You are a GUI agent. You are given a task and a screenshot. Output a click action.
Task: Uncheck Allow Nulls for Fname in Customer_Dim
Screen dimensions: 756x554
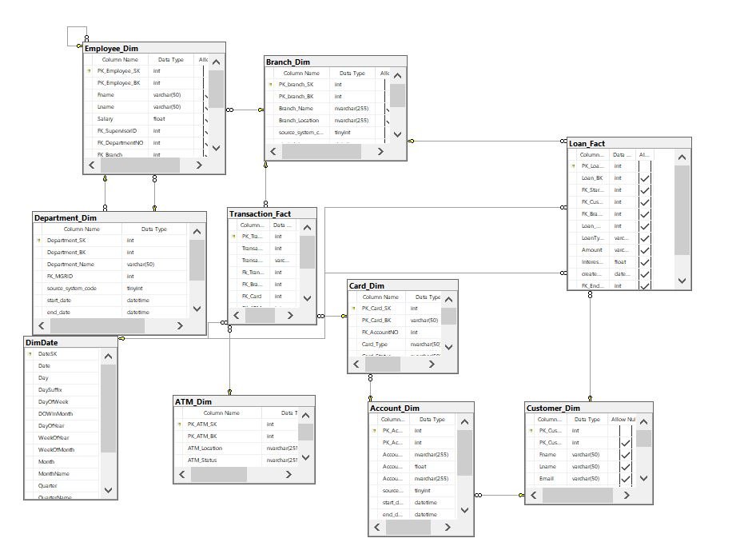click(x=626, y=455)
